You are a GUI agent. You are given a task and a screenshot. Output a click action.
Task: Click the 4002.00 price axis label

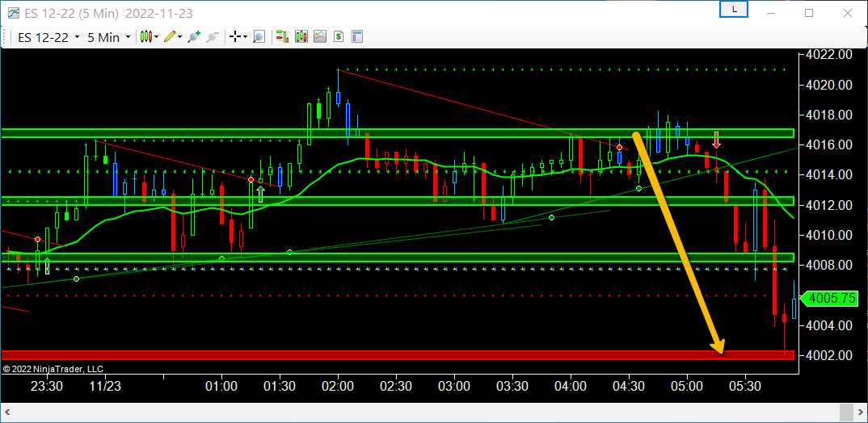pyautogui.click(x=830, y=355)
